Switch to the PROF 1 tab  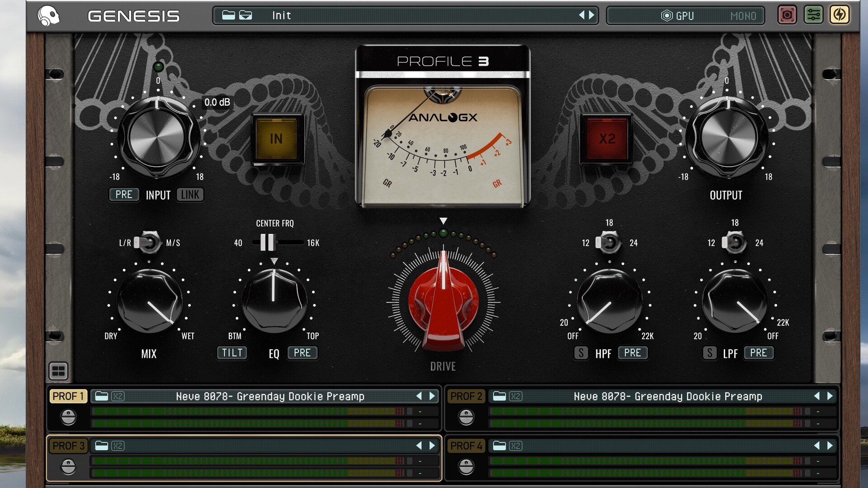coord(68,396)
